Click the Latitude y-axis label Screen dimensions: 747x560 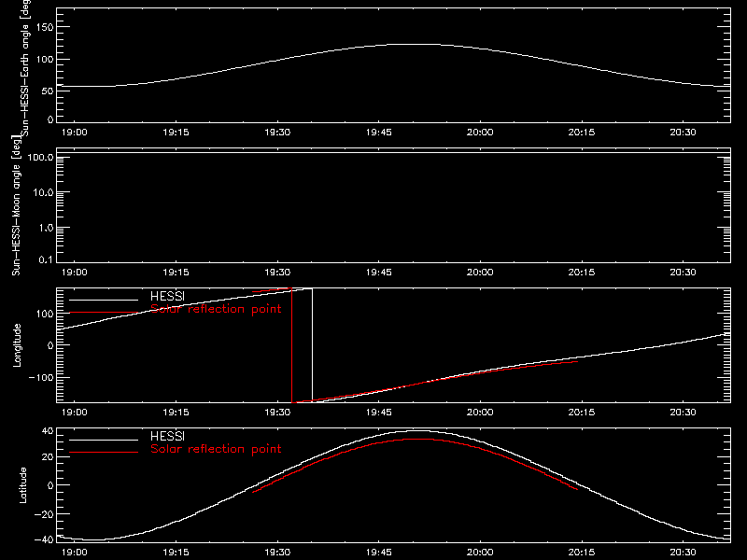click(x=22, y=485)
